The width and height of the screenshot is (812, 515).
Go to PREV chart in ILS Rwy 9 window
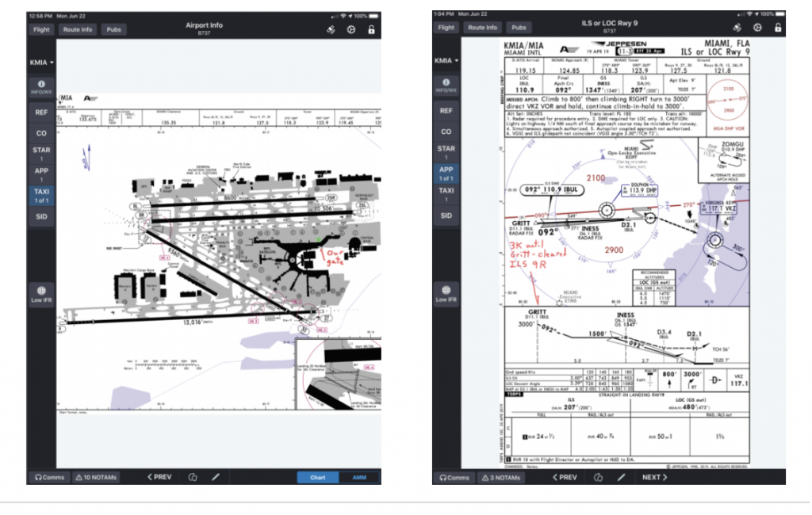point(565,477)
